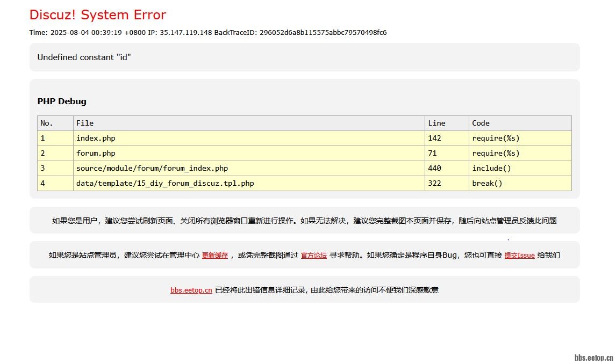
Task: Click require(%s) in the index.php row
Action: point(520,138)
